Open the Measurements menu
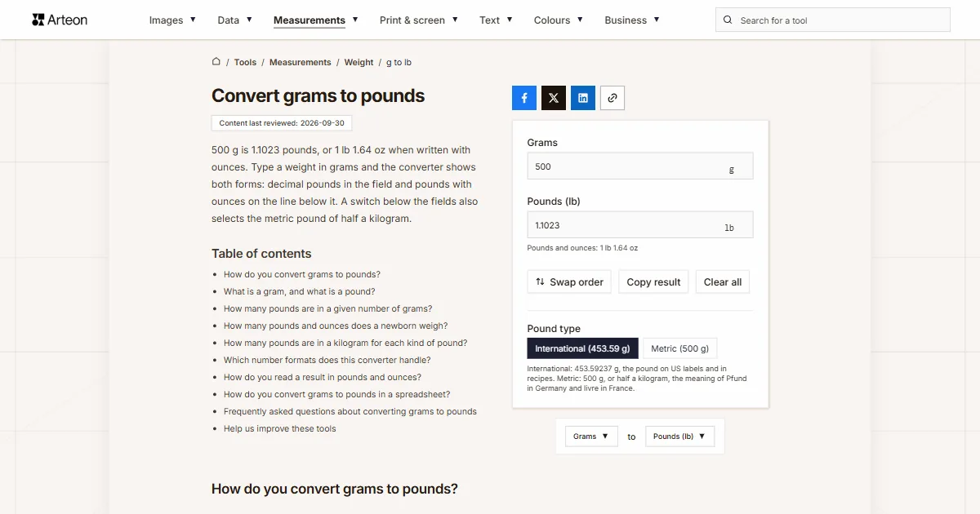This screenshot has height=514, width=980. [x=316, y=20]
